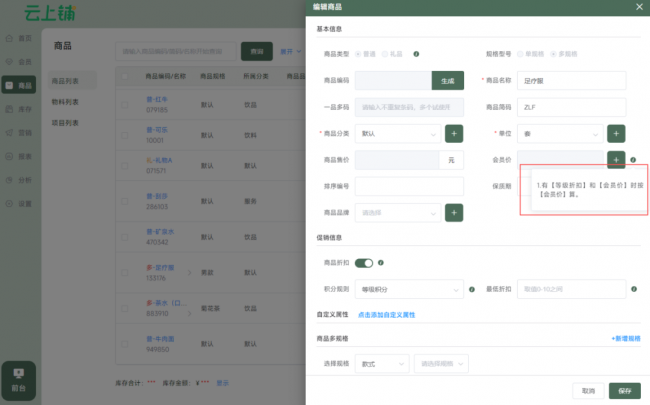The width and height of the screenshot is (650, 405).
Task: Open the 款式 specification dropdown
Action: pyautogui.click(x=382, y=364)
